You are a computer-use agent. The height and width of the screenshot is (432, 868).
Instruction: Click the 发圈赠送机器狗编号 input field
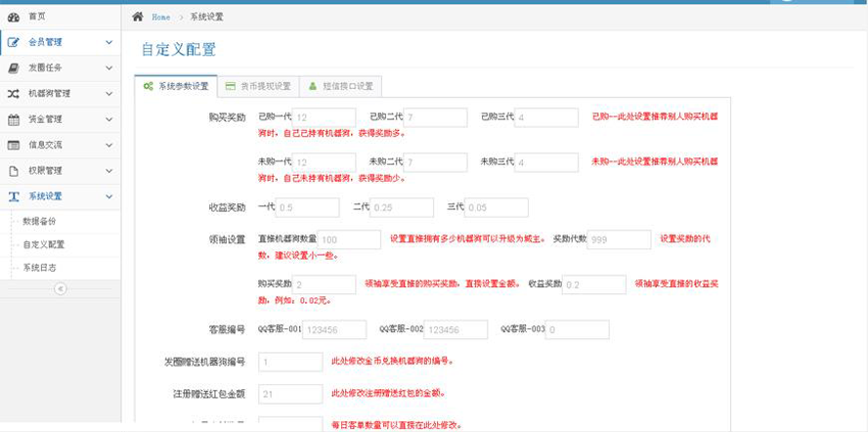pyautogui.click(x=290, y=362)
